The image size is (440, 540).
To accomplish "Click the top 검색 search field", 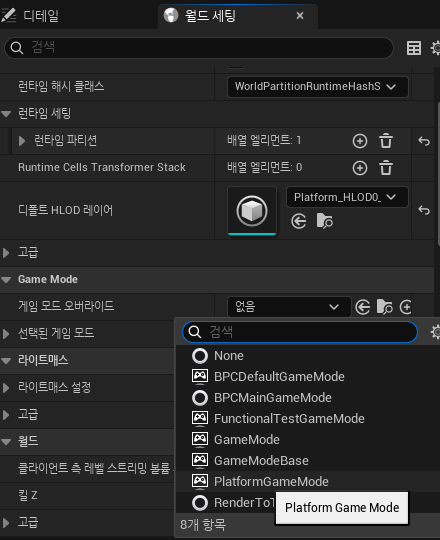I will [199, 48].
